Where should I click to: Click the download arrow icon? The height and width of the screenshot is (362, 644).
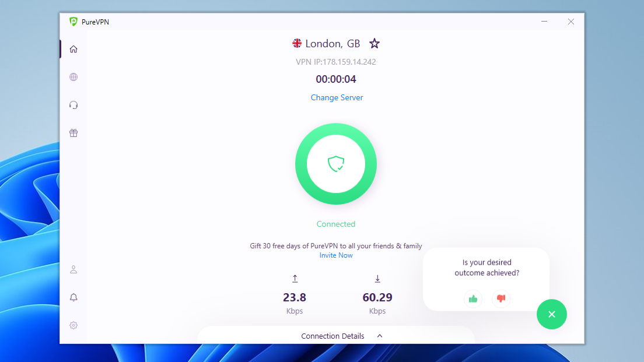377,279
